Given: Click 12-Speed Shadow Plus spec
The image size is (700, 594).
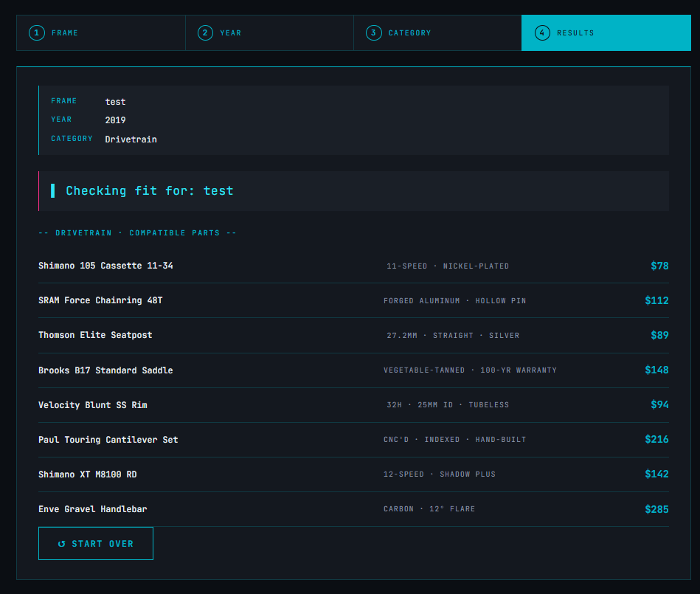Looking at the screenshot, I should [x=440, y=474].
